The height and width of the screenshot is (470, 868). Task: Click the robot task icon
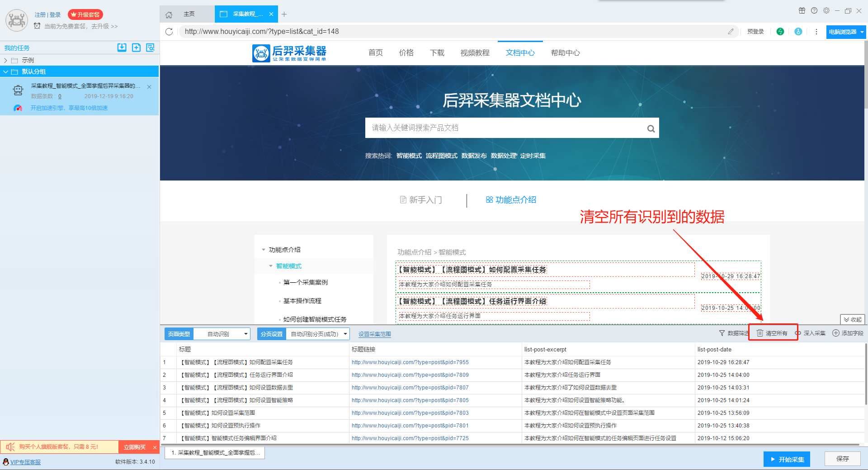[18, 90]
